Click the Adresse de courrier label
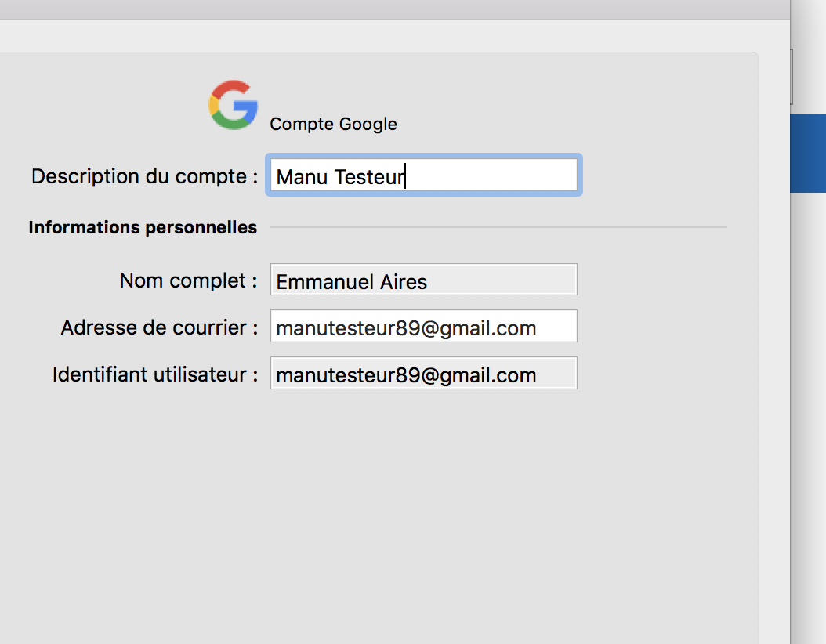The width and height of the screenshot is (826, 644). [x=159, y=327]
